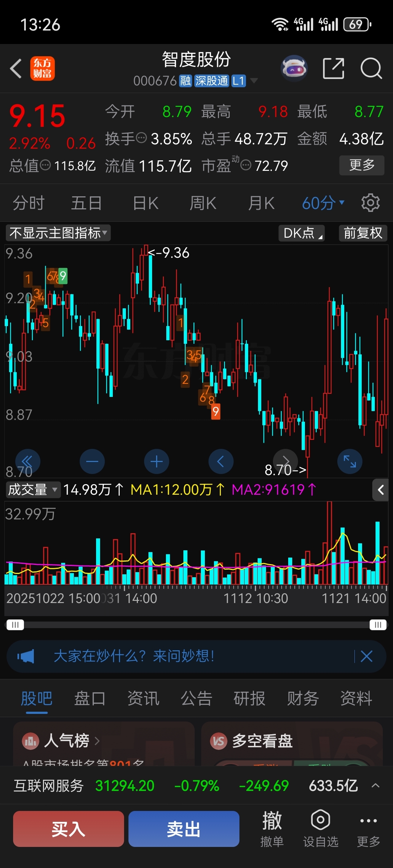Screen dimensions: 393x868
Task: Tap the red 买入 buy button
Action: coord(68,829)
